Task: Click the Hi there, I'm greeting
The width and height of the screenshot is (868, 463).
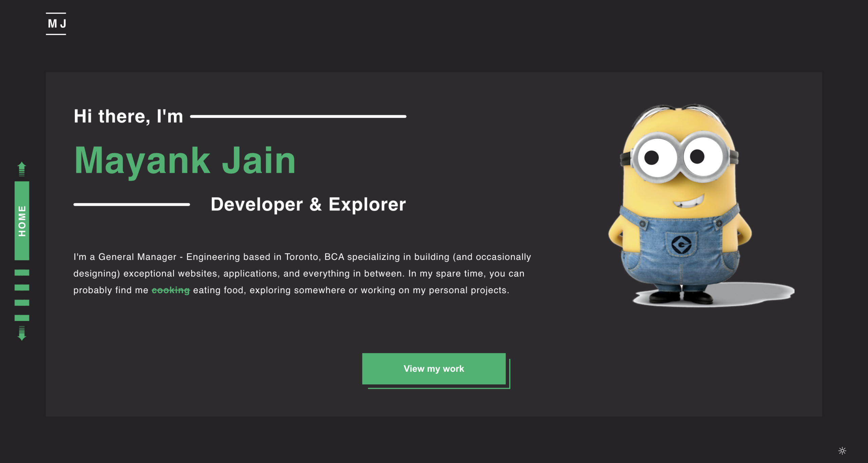Action: coord(129,116)
